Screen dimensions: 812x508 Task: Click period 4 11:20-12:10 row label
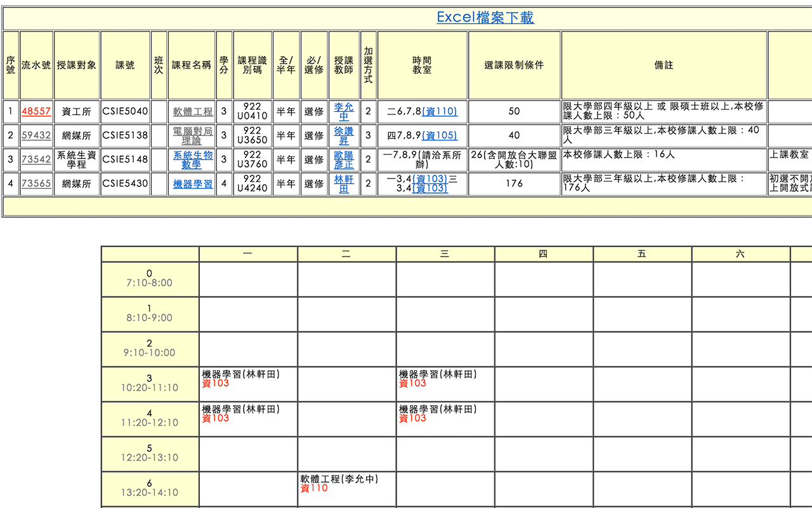(x=150, y=418)
